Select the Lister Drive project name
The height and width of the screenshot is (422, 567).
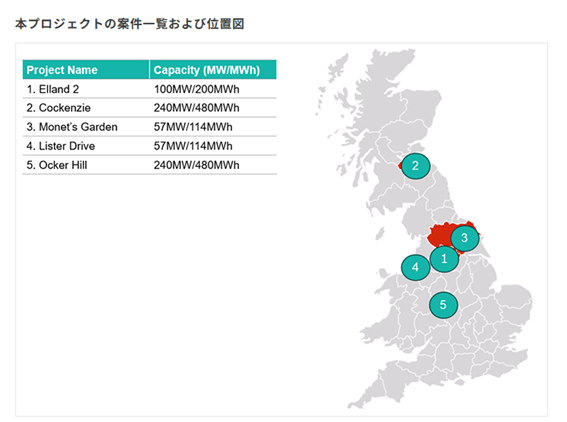60,146
